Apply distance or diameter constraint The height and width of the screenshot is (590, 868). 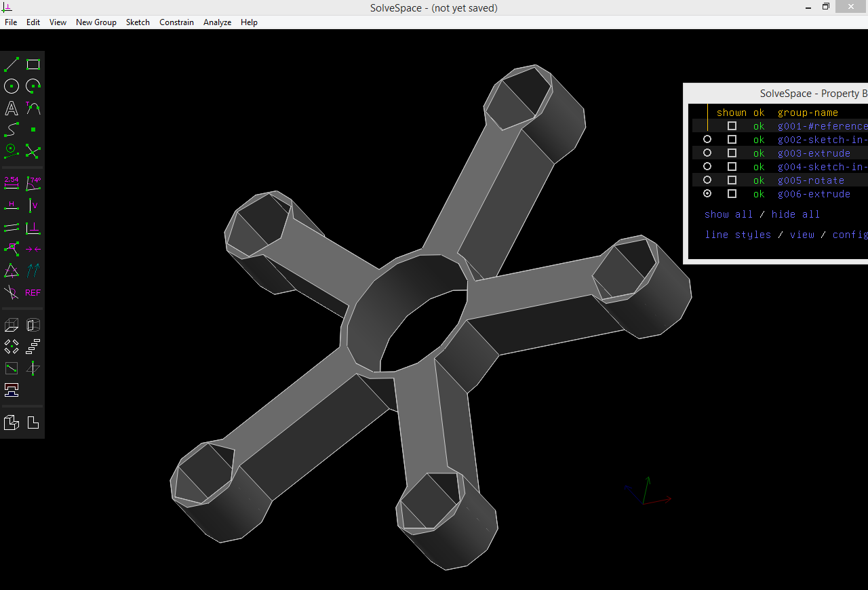coord(12,183)
